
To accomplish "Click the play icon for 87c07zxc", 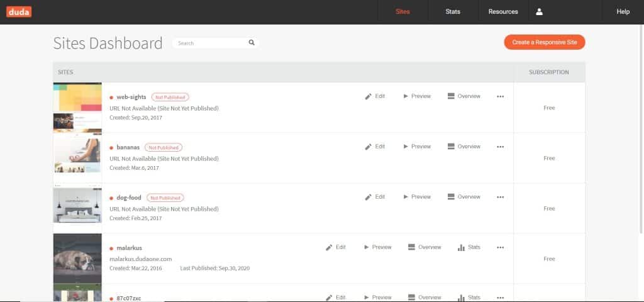I will [x=367, y=297].
